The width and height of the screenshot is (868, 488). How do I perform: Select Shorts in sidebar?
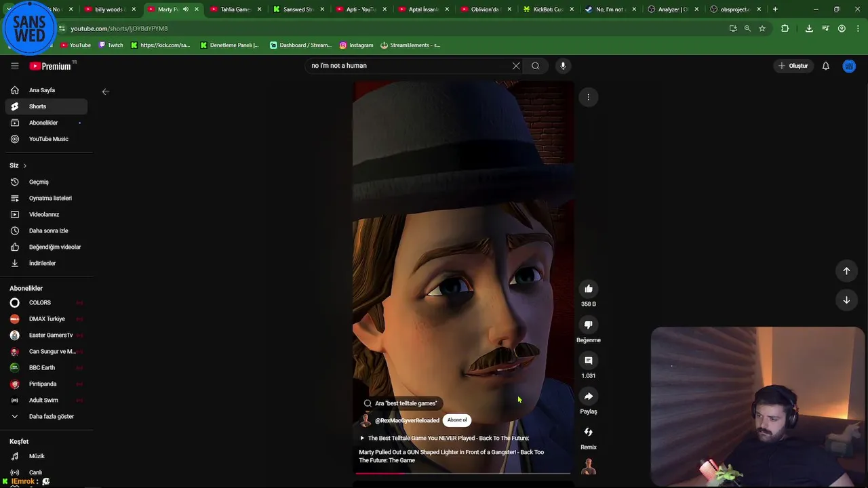pyautogui.click(x=46, y=106)
